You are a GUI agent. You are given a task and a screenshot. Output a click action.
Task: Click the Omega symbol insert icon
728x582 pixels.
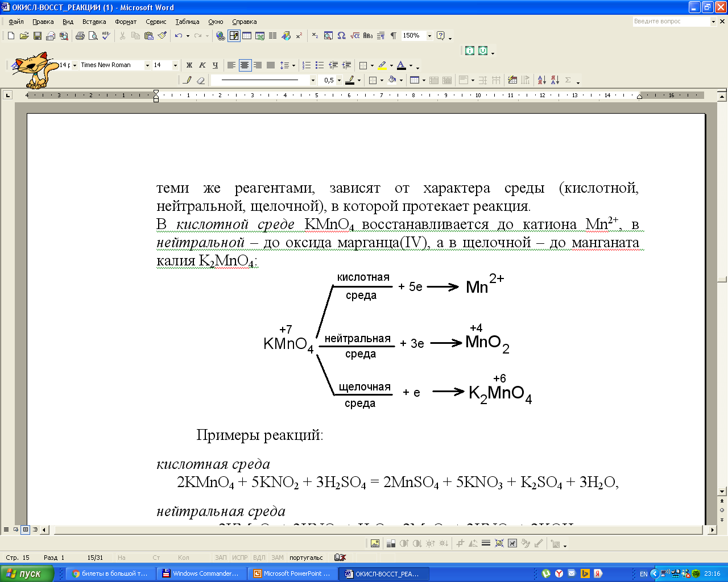341,36
